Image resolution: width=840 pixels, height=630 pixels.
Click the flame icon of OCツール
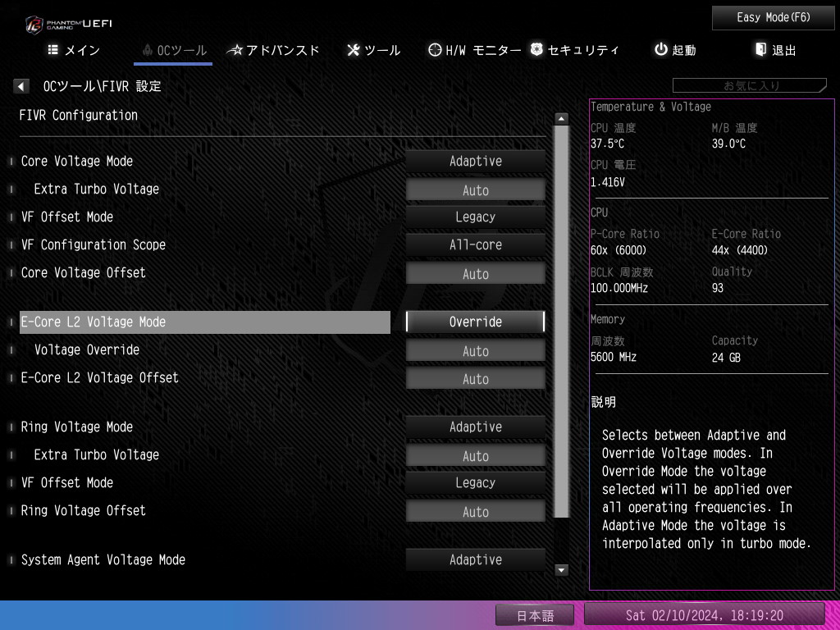click(x=147, y=50)
